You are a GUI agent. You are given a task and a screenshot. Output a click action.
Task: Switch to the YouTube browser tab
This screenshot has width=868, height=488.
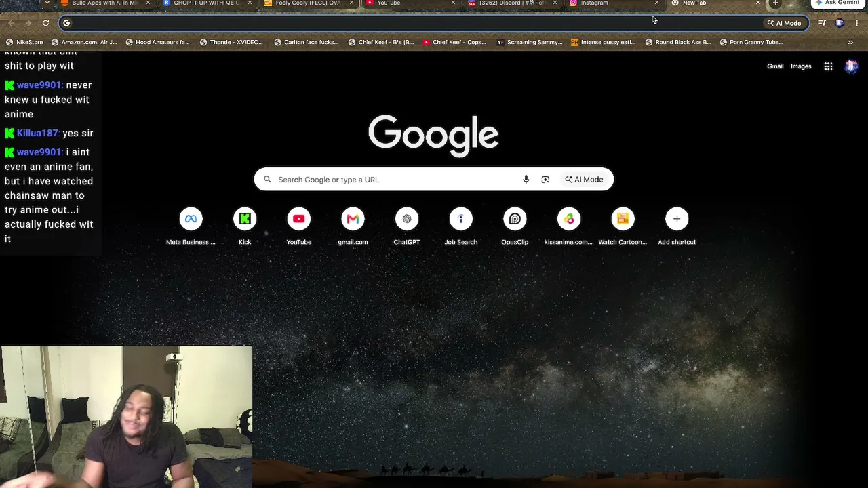click(x=410, y=3)
